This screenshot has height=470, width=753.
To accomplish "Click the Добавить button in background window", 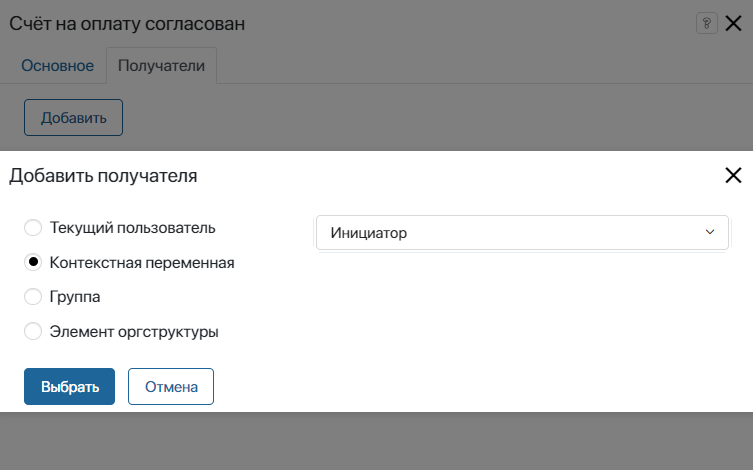I will [x=73, y=118].
